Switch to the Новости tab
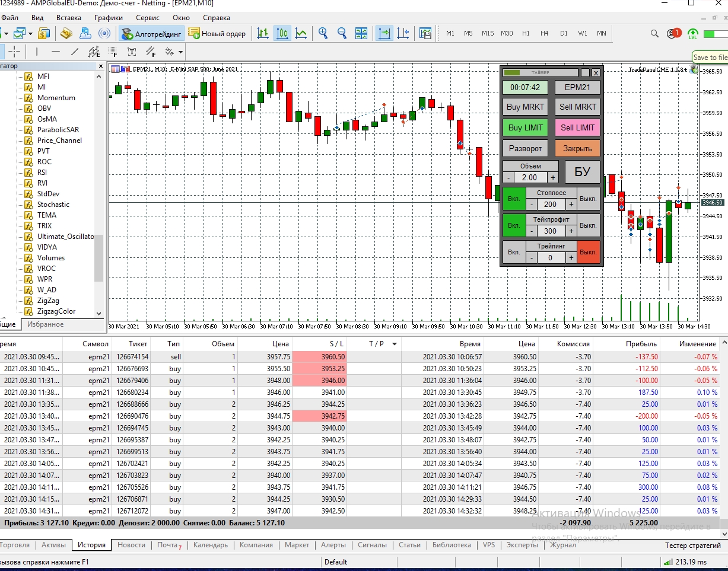728x571 pixels. coord(131,545)
